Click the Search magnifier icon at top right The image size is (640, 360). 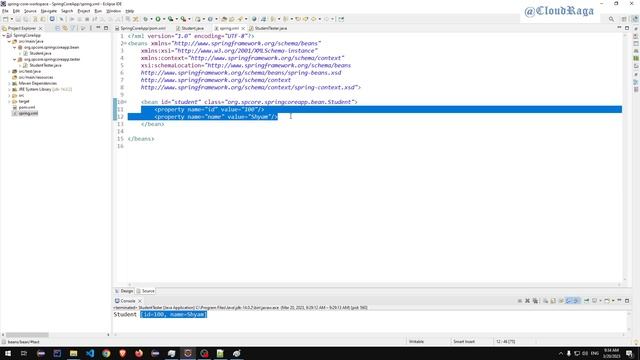(x=611, y=19)
